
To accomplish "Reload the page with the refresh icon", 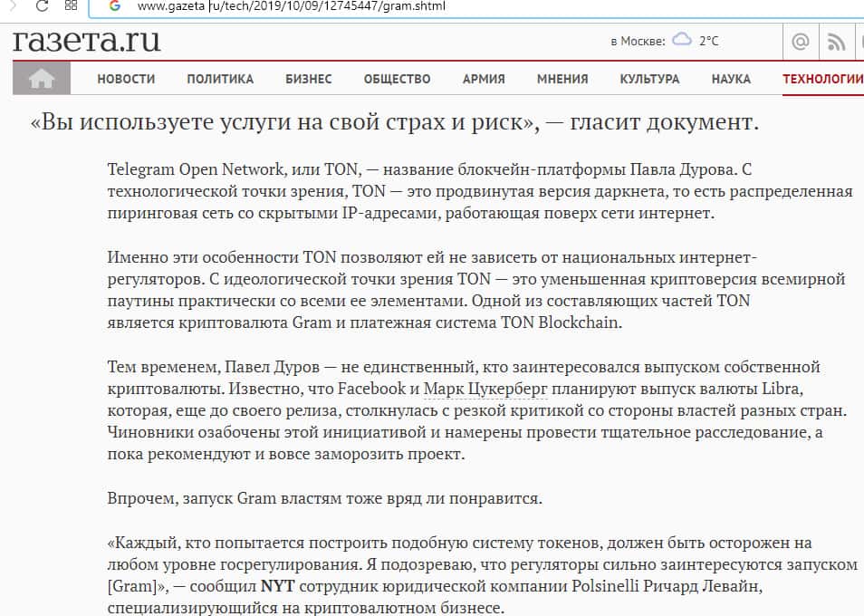I will [42, 6].
